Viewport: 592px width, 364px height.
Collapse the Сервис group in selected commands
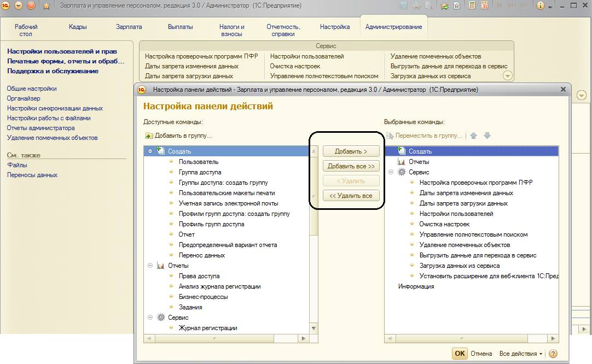point(391,172)
